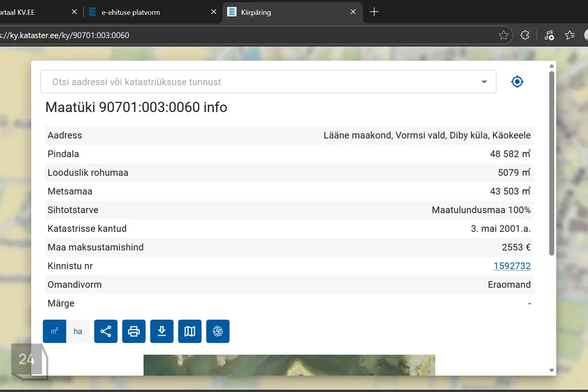The height and width of the screenshot is (392, 588).
Task: Switch area units to m²
Action: click(x=55, y=331)
